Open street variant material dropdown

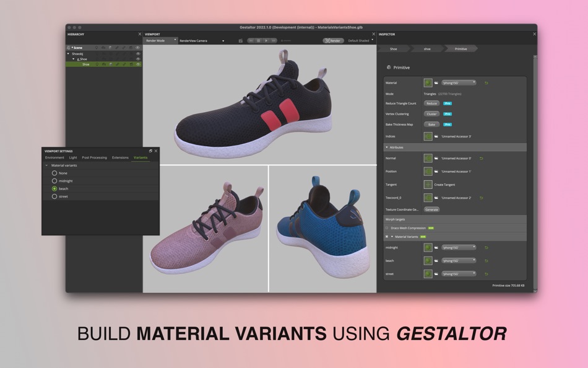[x=459, y=274]
